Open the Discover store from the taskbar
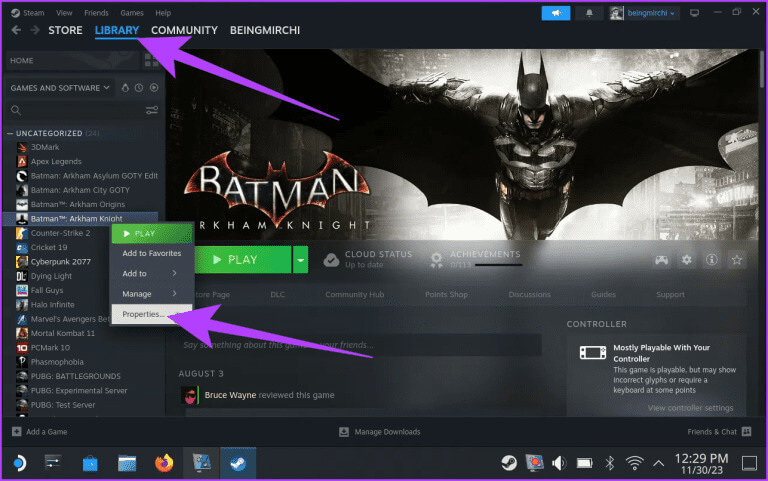 [90, 463]
